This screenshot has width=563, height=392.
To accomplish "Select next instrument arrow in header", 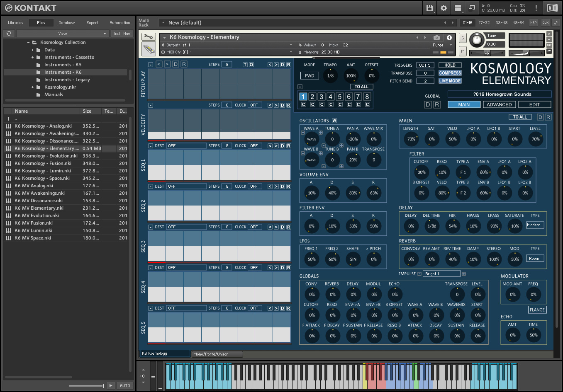I will tap(425, 37).
